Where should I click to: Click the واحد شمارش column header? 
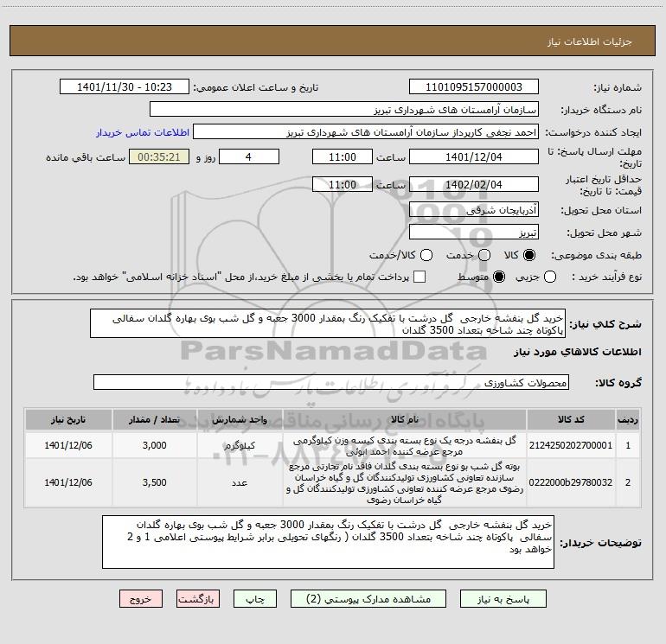(240, 419)
